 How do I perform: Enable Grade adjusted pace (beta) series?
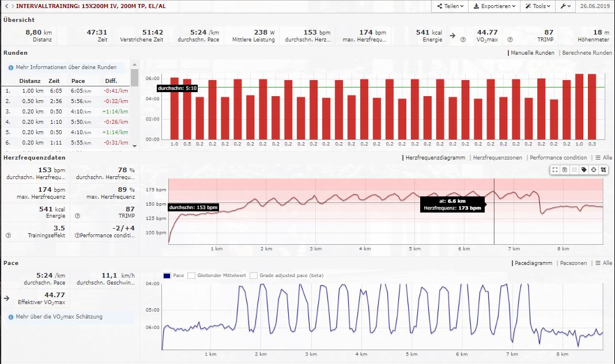pyautogui.click(x=253, y=276)
